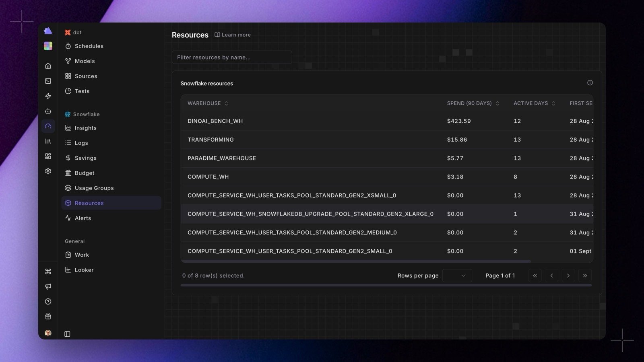
Task: Go to first page button
Action: click(x=535, y=276)
